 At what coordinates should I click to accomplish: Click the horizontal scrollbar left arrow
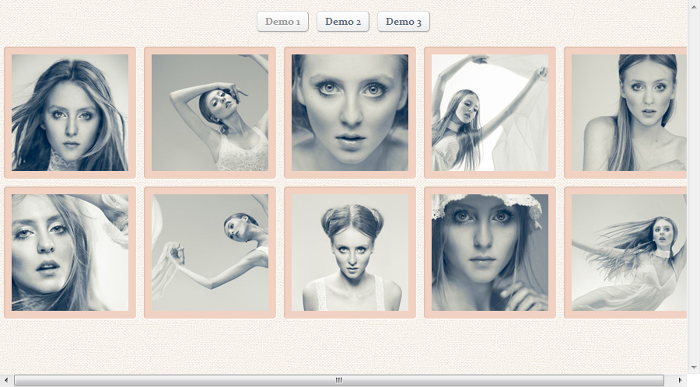point(6,380)
